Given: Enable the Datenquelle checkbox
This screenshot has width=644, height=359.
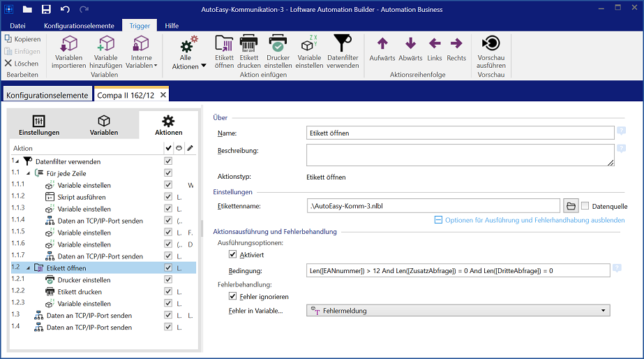Looking at the screenshot, I should (x=585, y=206).
